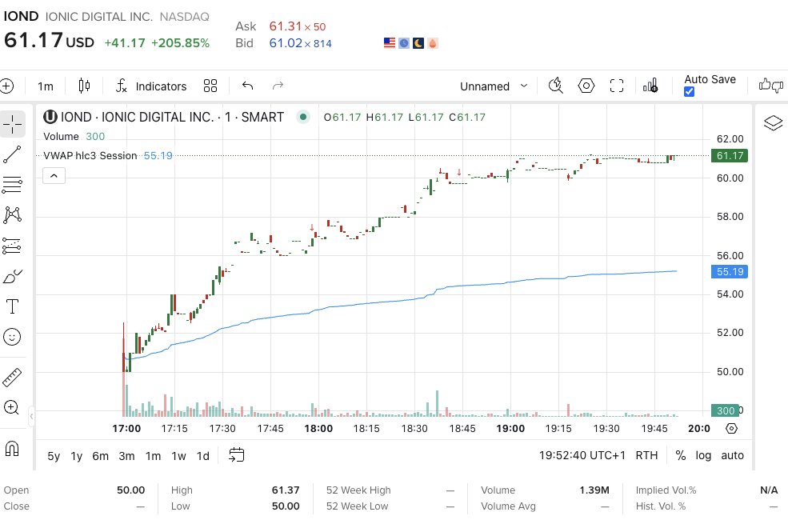The image size is (788, 532).
Task: Click the Ask price 61.31
Action: [286, 26]
